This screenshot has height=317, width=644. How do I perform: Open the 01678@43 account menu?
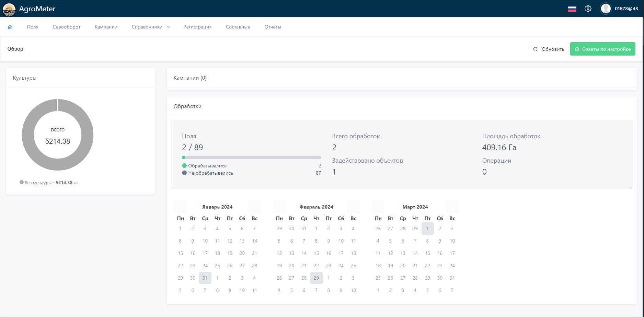tap(626, 9)
